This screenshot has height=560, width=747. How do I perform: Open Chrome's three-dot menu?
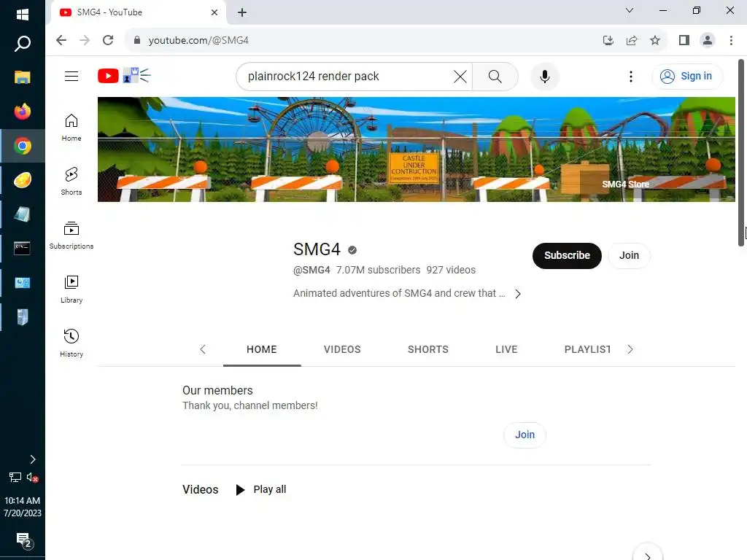coord(731,40)
